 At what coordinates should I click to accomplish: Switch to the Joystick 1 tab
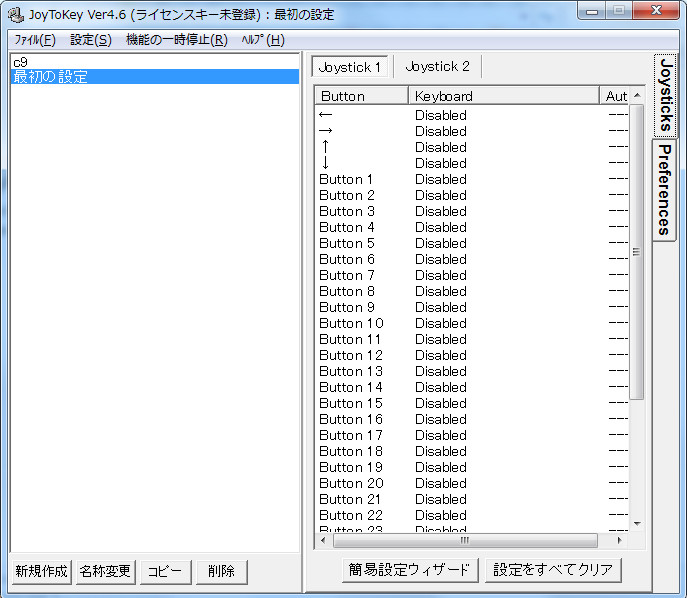(x=350, y=67)
